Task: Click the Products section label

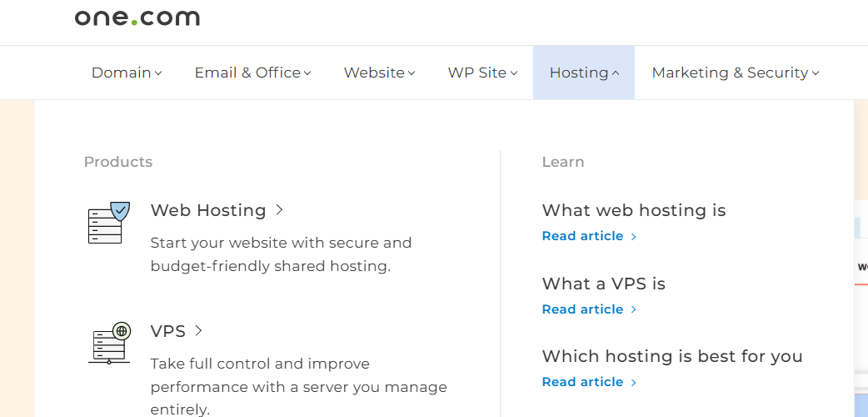Action: (118, 162)
